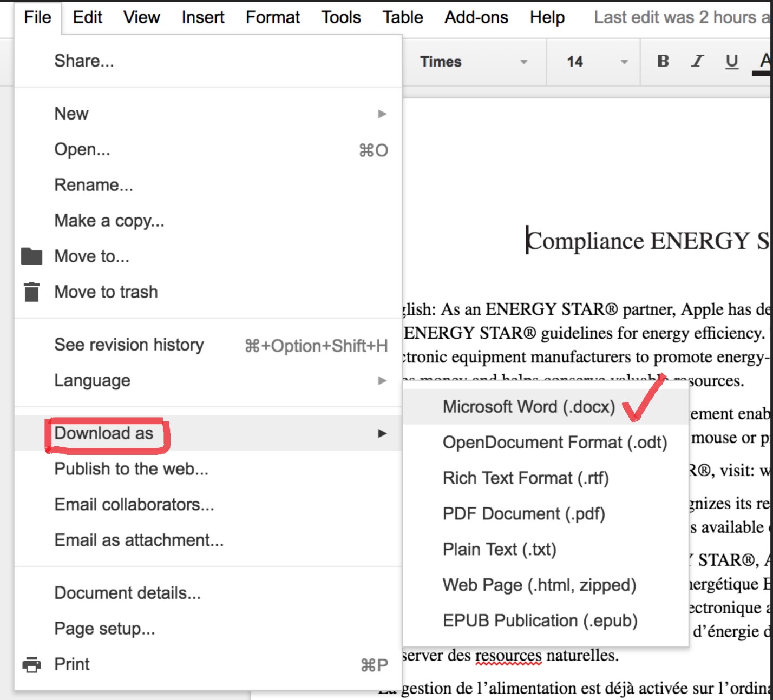
Task: Open the Insert menu
Action: click(x=202, y=17)
